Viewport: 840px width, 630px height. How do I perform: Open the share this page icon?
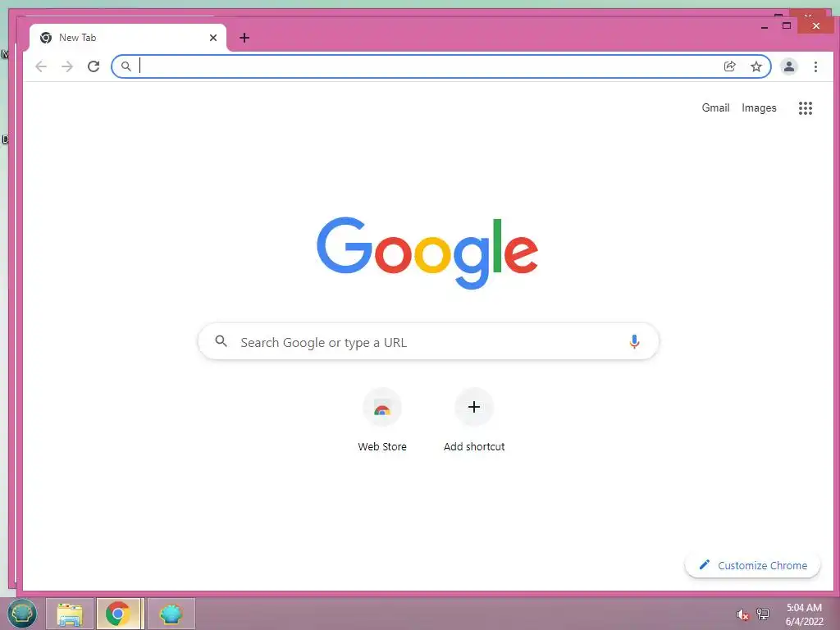pyautogui.click(x=729, y=66)
